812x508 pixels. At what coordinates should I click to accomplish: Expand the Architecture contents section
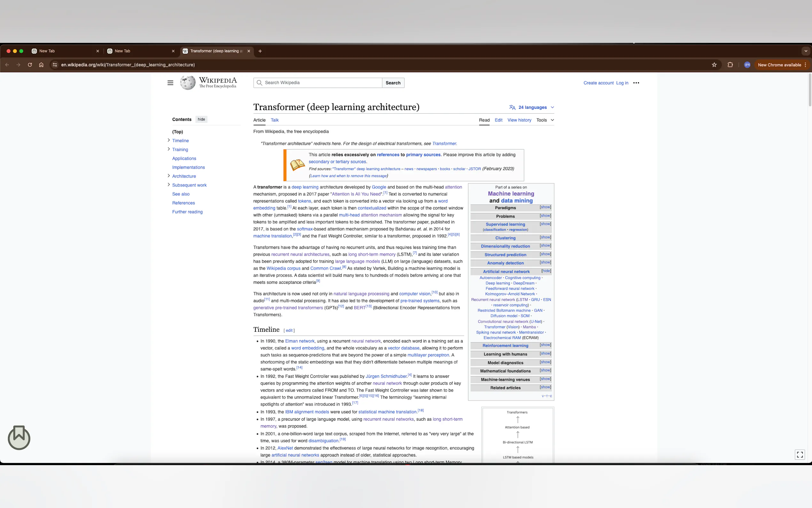[168, 176]
